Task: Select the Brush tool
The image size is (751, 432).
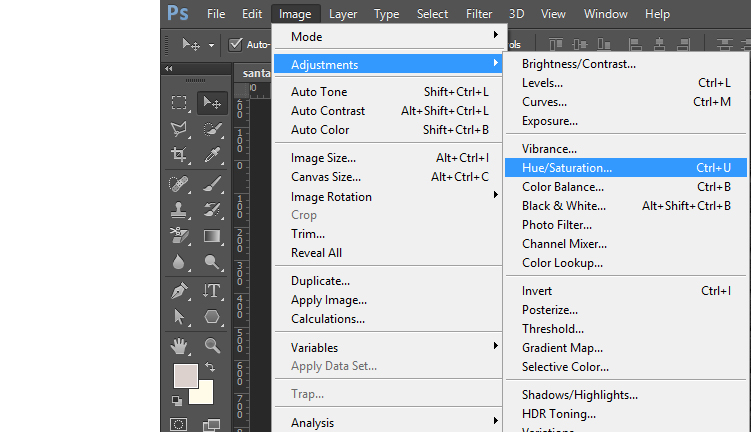Action: (212, 183)
